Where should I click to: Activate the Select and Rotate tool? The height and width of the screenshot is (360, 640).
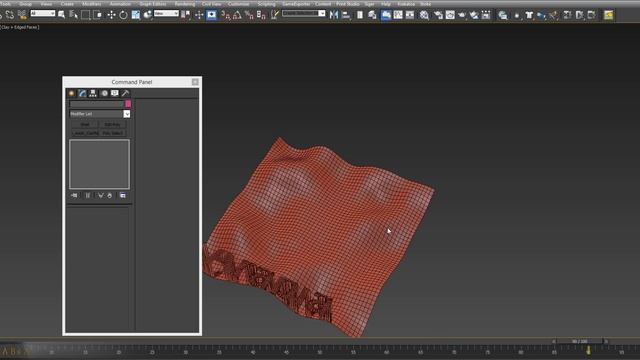[123, 15]
